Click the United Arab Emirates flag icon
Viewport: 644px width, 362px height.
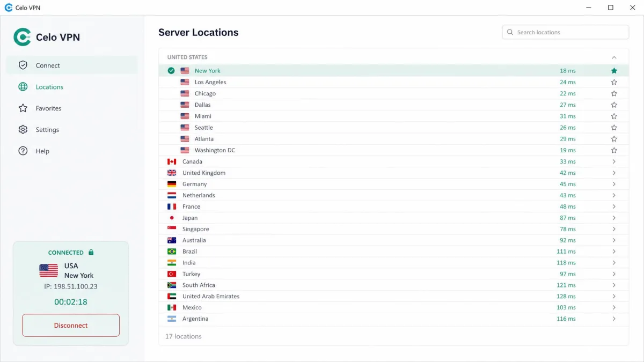tap(172, 296)
